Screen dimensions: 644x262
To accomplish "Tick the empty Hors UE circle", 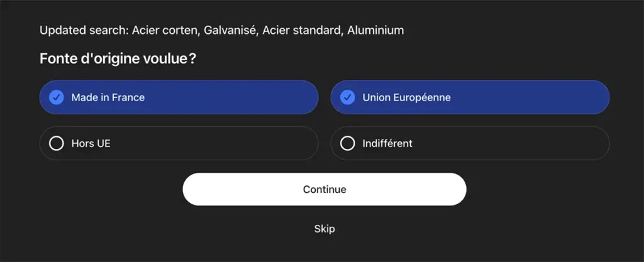I will click(x=57, y=144).
